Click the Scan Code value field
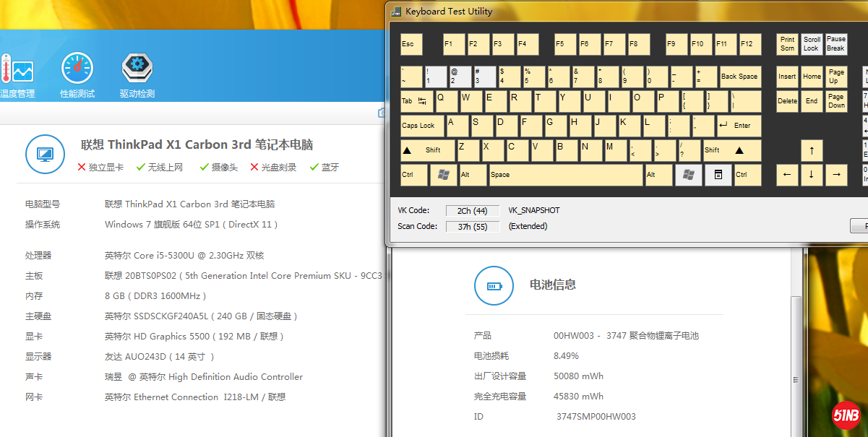Screen dimensions: 868x437 (473, 227)
